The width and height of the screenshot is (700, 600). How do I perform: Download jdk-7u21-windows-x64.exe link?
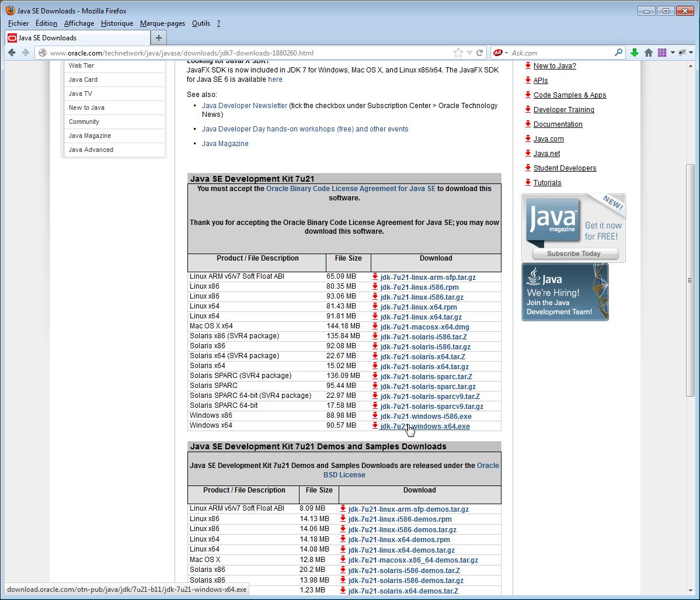(425, 426)
